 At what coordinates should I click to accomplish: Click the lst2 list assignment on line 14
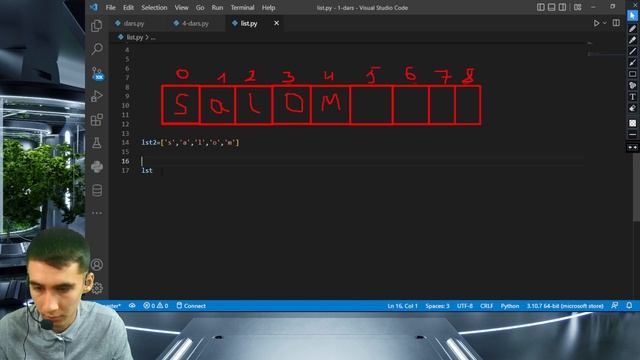pos(190,142)
